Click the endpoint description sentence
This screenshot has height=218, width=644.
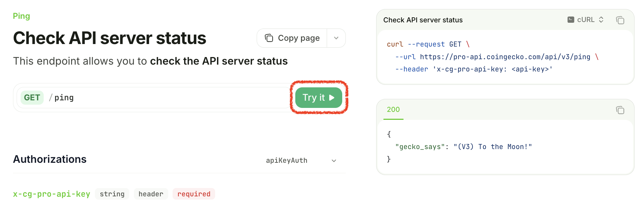pyautogui.click(x=151, y=61)
